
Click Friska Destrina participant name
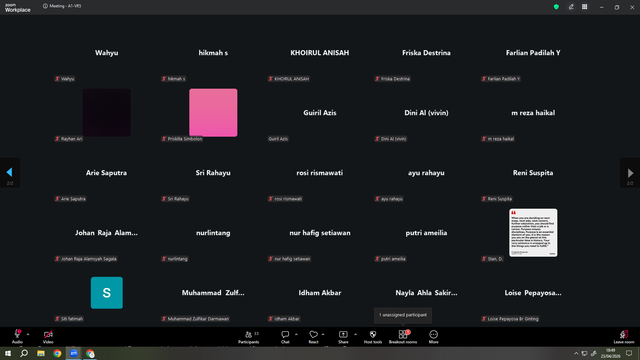pyautogui.click(x=426, y=53)
